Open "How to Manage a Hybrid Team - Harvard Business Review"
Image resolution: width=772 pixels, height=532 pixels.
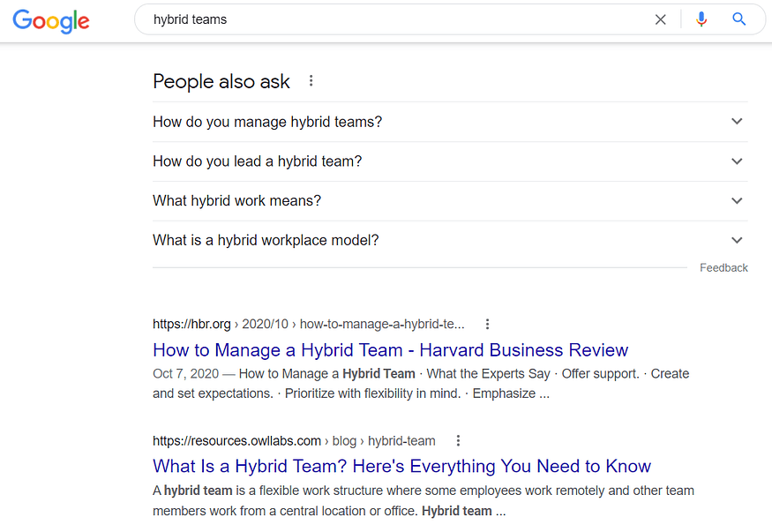pos(391,350)
